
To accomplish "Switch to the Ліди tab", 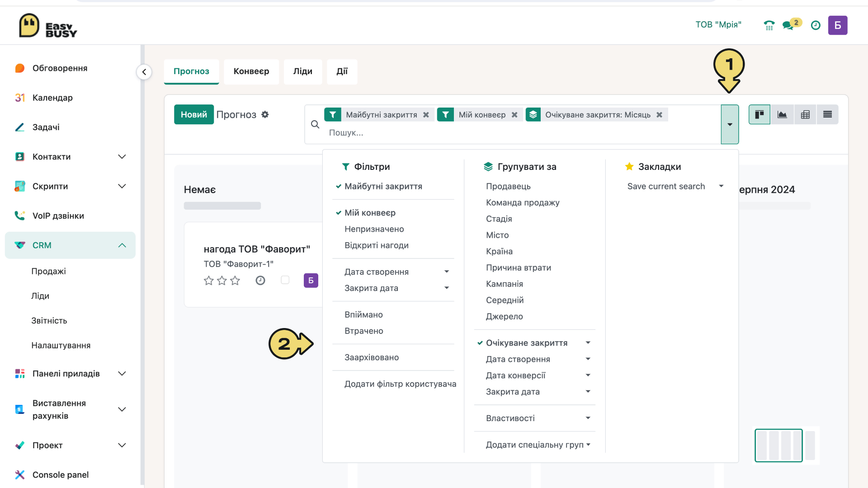I will point(303,71).
